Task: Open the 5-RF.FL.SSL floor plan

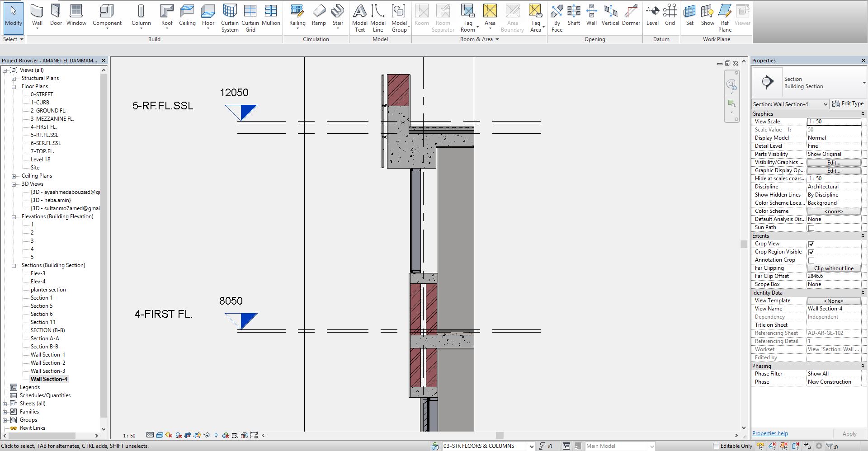Action: click(x=44, y=135)
